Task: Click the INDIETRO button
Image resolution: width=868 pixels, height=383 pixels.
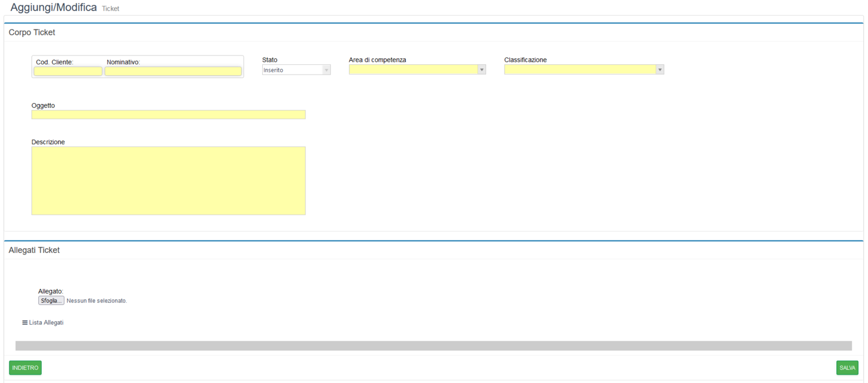Action: (x=25, y=368)
